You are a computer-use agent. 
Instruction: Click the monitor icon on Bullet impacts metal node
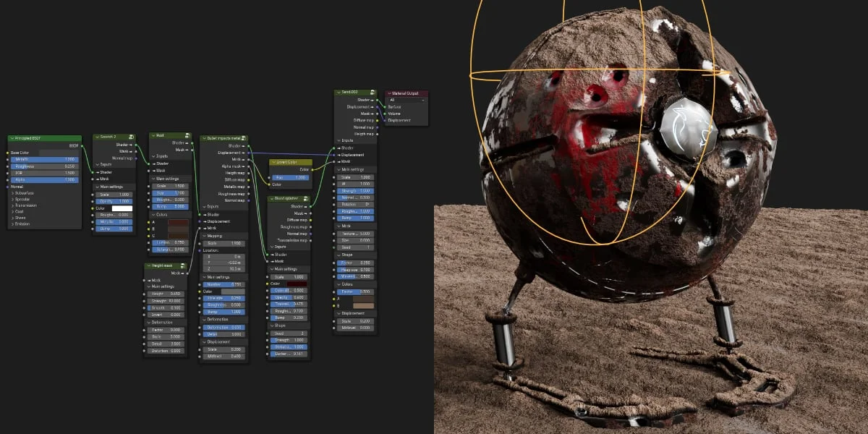pyautogui.click(x=242, y=137)
